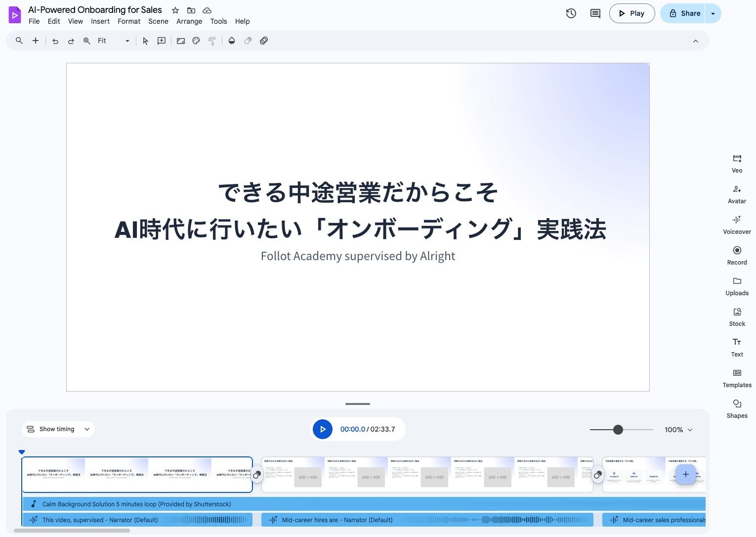Open the Voiceover panel
The height and width of the screenshot is (537, 756).
[x=737, y=224]
